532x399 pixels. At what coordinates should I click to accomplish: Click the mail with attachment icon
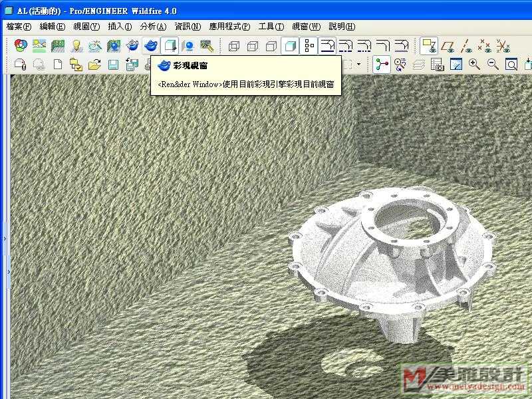[21, 64]
